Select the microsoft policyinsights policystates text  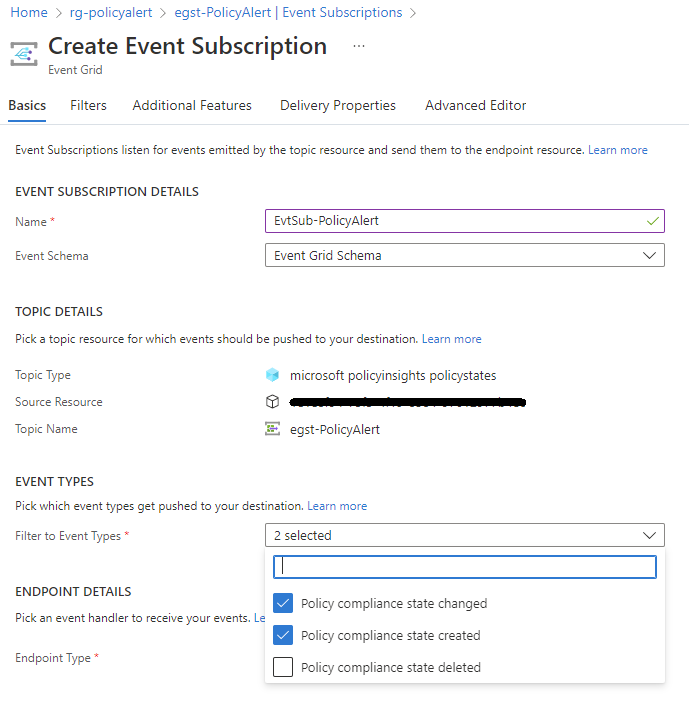pos(393,375)
